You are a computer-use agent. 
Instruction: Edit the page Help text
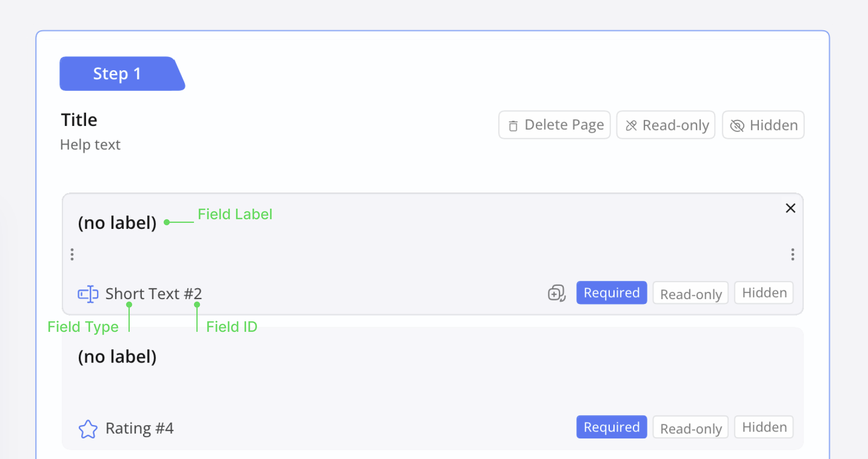(90, 145)
